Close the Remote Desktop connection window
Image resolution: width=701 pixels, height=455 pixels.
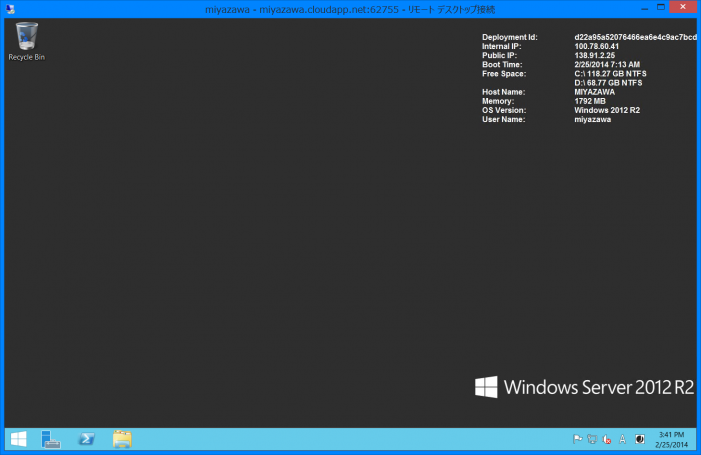click(x=683, y=7)
